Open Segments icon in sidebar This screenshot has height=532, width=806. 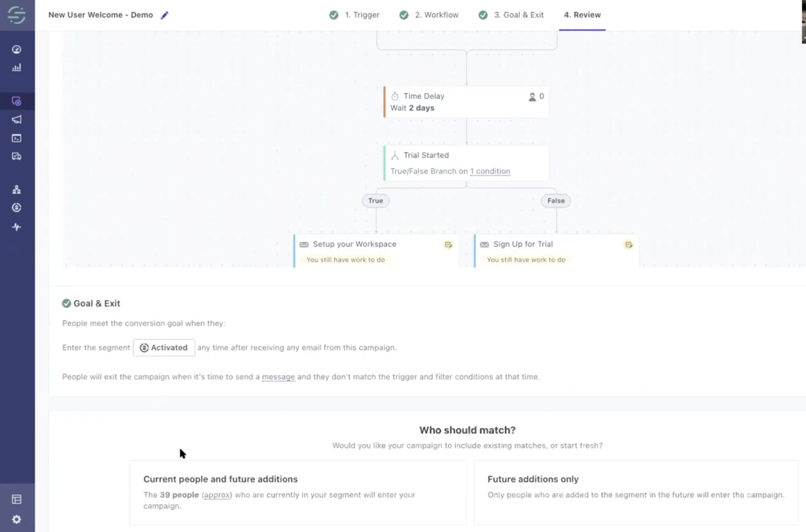[17, 208]
